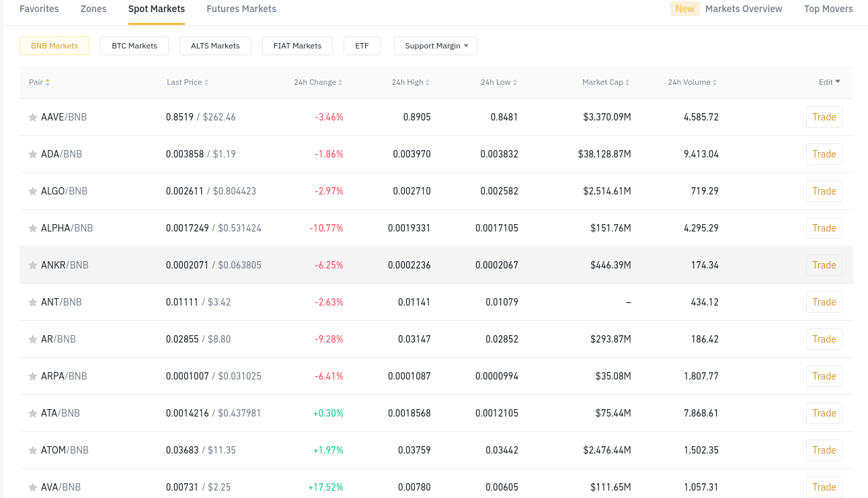Select the BNB Markets filter
Image resolution: width=868 pixels, height=498 pixels.
[54, 46]
